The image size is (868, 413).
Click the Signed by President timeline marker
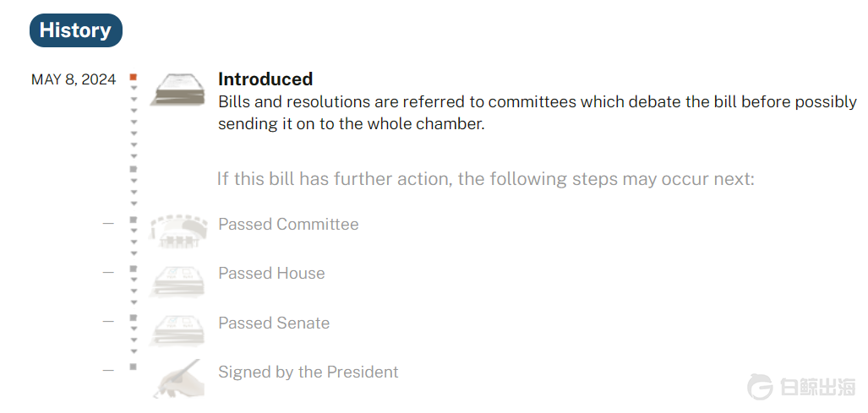tap(134, 367)
